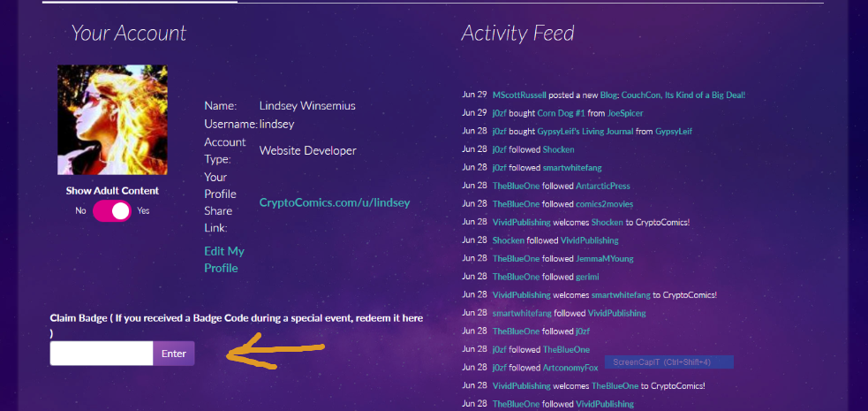868x411 pixels.
Task: Click j0zf in the Corn Dog #1 row
Action: click(x=499, y=113)
